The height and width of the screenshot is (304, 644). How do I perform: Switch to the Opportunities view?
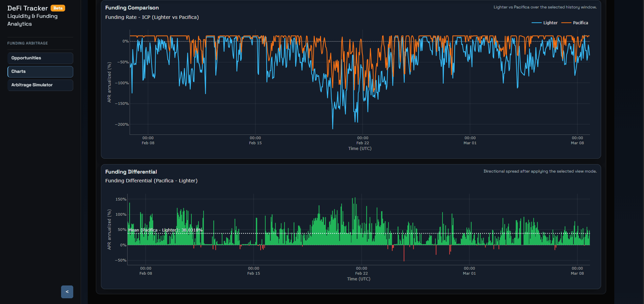click(x=40, y=58)
